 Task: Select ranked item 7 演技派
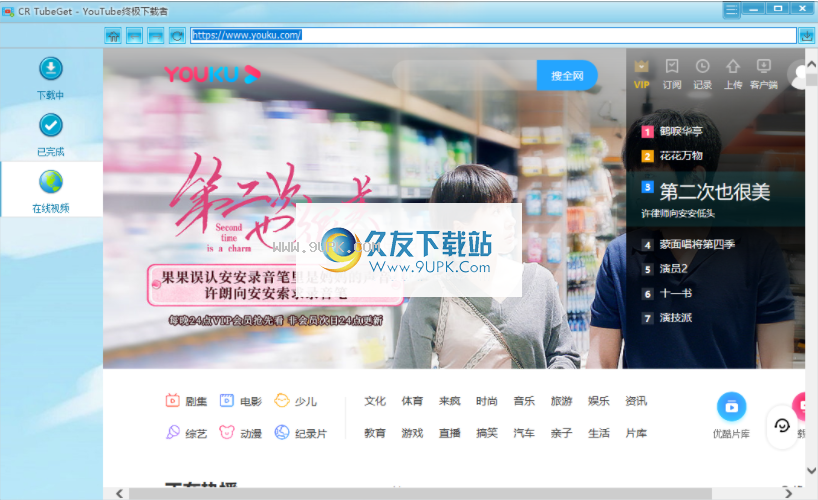pos(667,318)
